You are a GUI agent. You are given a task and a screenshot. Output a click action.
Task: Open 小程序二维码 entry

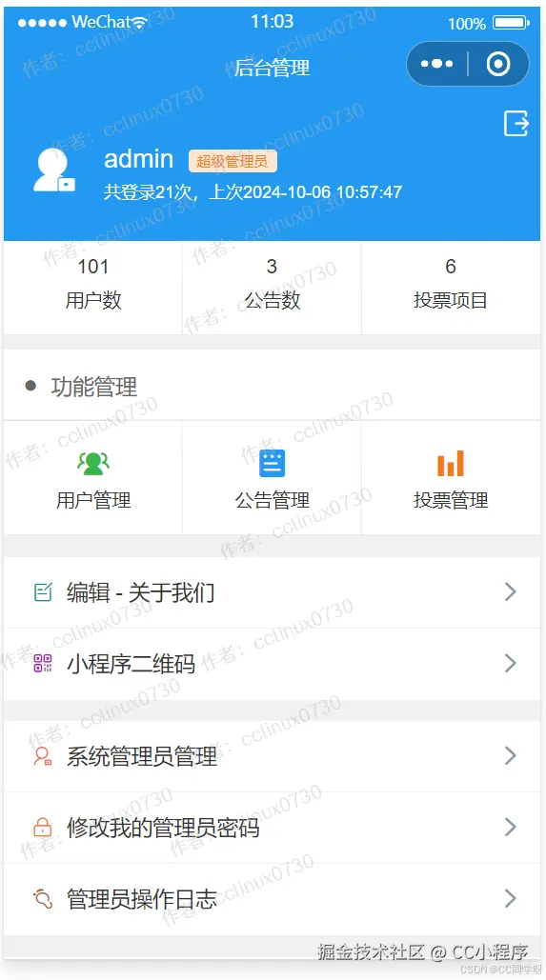[x=273, y=664]
